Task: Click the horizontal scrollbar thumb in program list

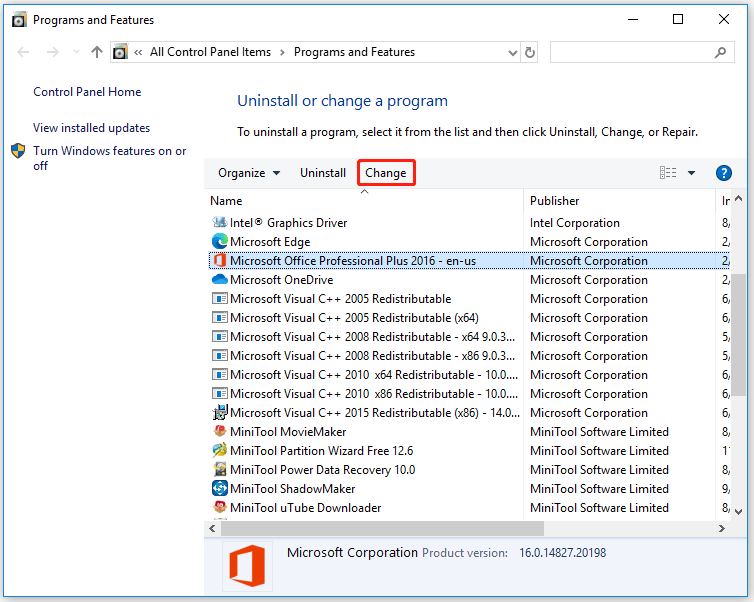Action: click(382, 528)
